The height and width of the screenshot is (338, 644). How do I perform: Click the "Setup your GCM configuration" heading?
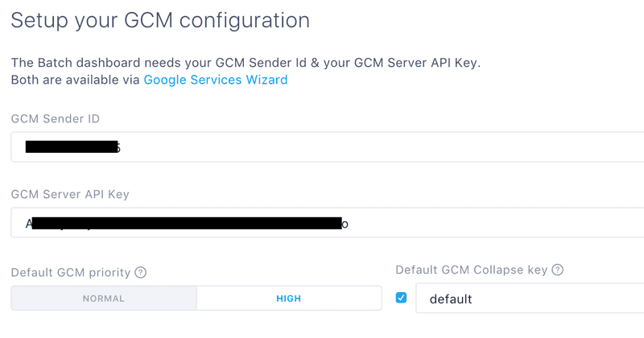159,20
